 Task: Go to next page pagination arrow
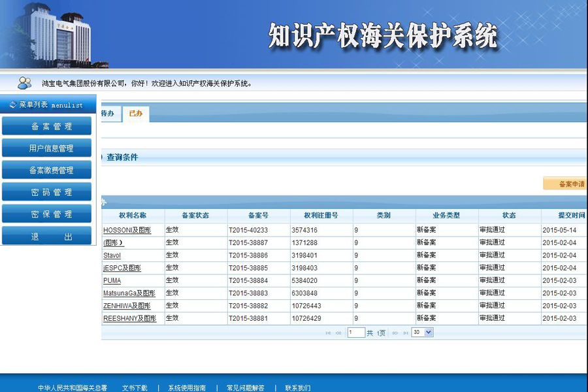[x=395, y=333]
